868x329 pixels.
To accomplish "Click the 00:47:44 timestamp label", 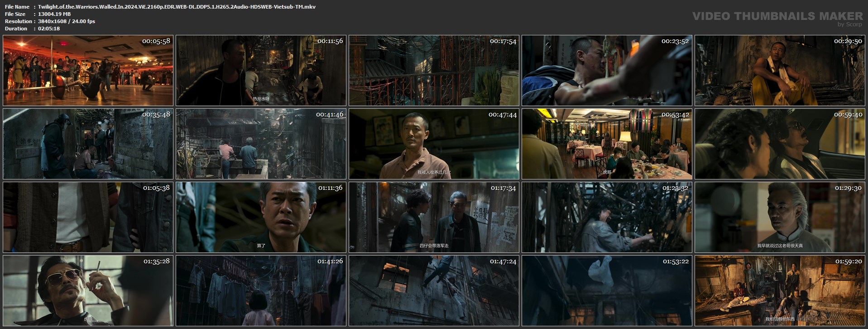I will point(503,115).
